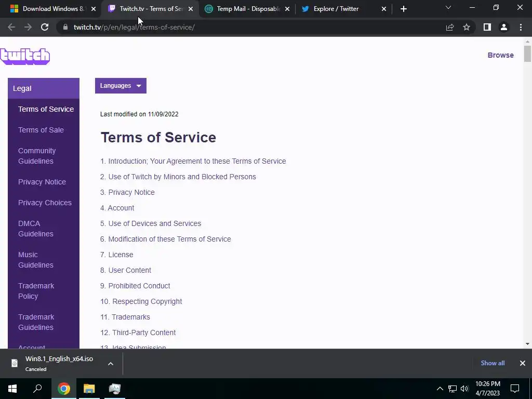Close the Explore / Twitter tab

pyautogui.click(x=384, y=9)
